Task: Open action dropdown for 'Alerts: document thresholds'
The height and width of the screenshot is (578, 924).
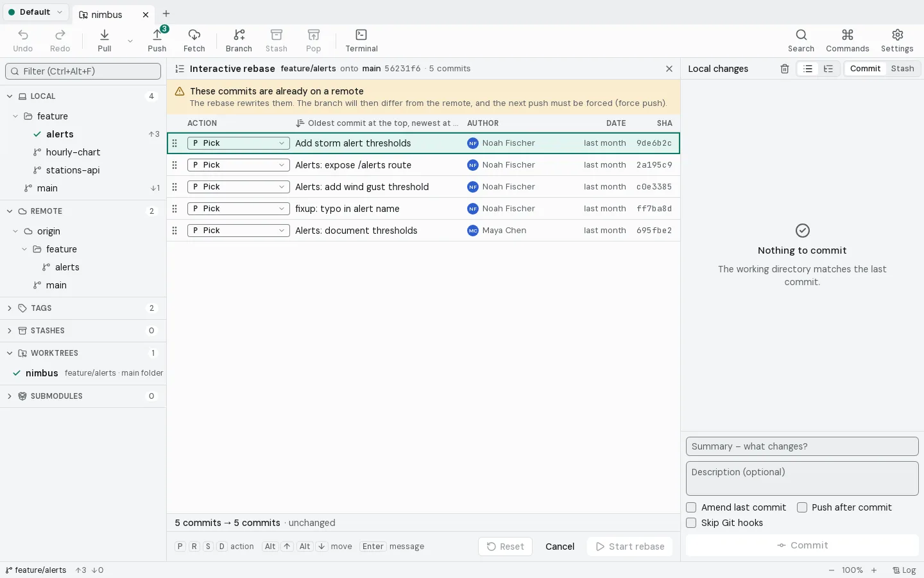Action: coord(238,231)
